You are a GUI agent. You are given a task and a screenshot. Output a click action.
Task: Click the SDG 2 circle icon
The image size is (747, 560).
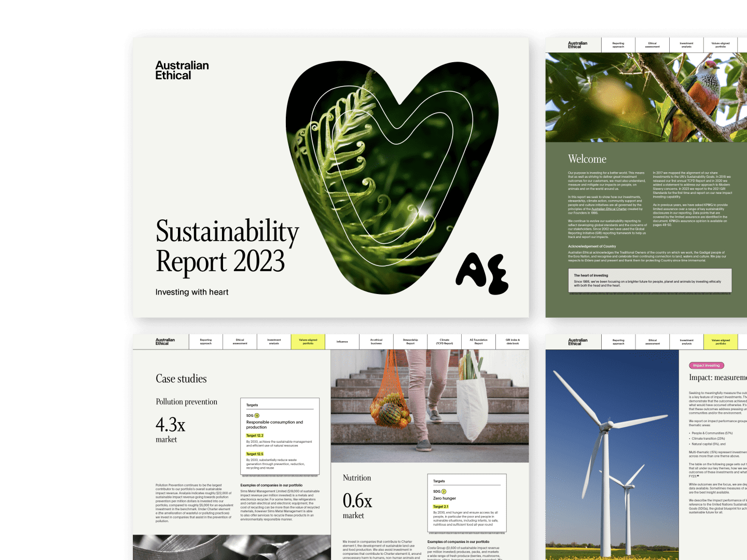coord(444,491)
